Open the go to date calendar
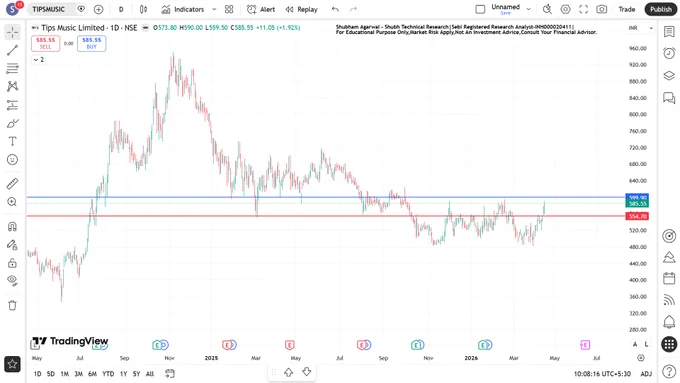Viewport: 680px width, 383px height. pyautogui.click(x=170, y=373)
